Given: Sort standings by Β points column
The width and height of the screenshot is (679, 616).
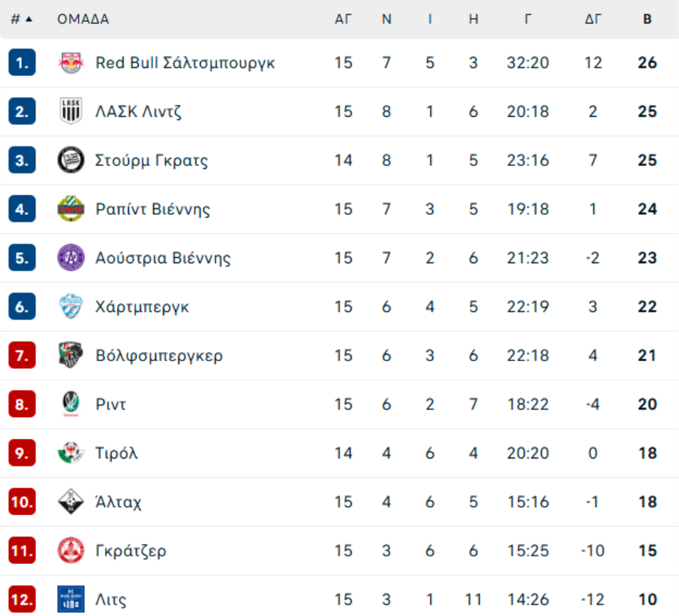Looking at the screenshot, I should click(x=647, y=20).
